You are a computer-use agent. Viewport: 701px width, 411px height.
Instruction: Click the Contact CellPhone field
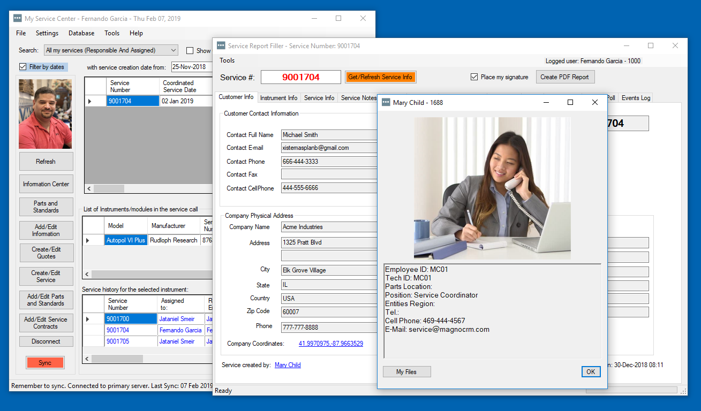[329, 188]
